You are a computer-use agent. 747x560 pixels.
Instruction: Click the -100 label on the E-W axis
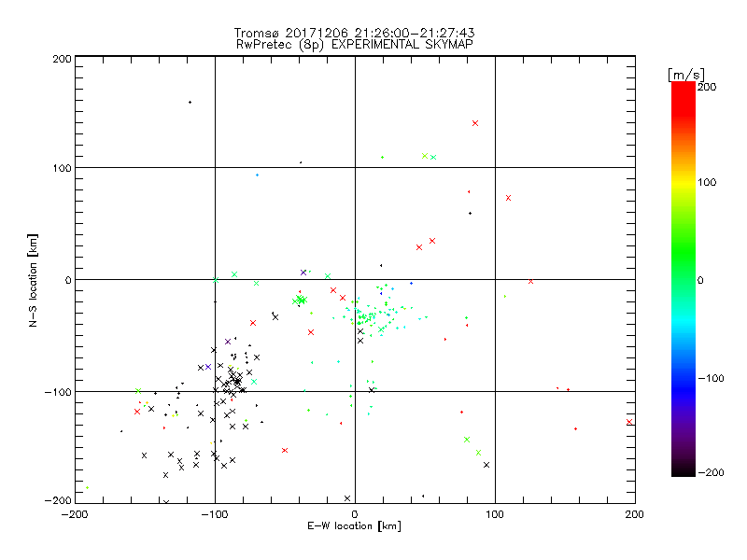point(215,514)
